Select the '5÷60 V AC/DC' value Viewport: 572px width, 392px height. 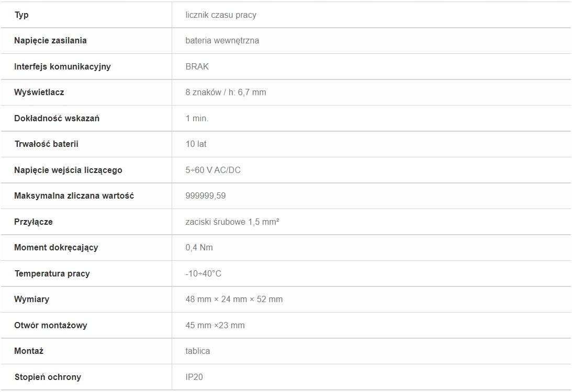point(213,170)
